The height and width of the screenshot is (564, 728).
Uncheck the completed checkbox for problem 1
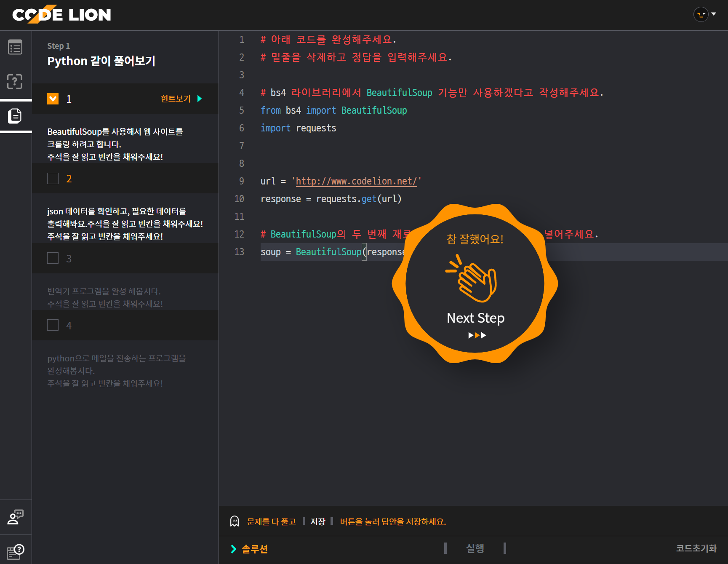coord(53,99)
